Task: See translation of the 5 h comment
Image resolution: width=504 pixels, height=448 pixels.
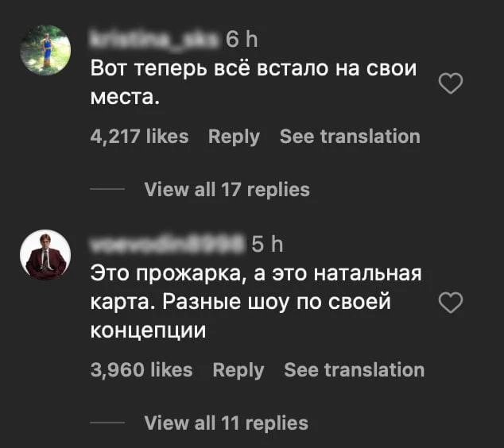Action: tap(355, 370)
